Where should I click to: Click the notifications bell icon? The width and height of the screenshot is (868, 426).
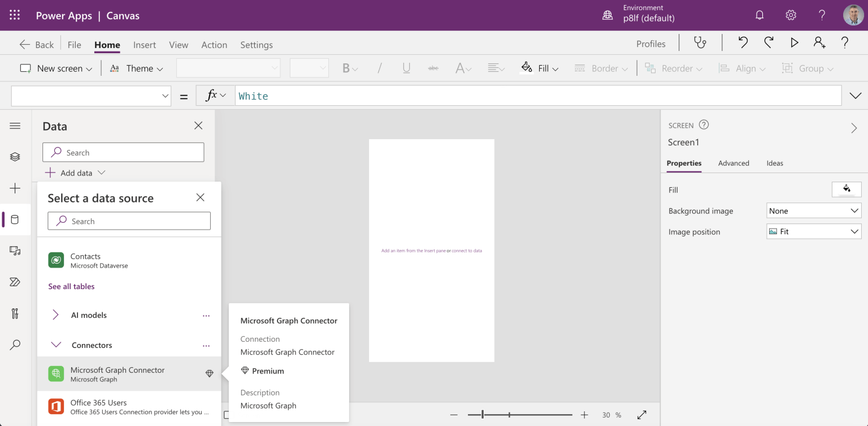pos(759,15)
